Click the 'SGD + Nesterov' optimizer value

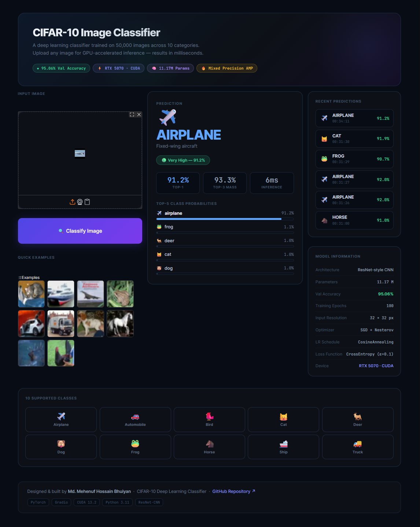pos(377,330)
